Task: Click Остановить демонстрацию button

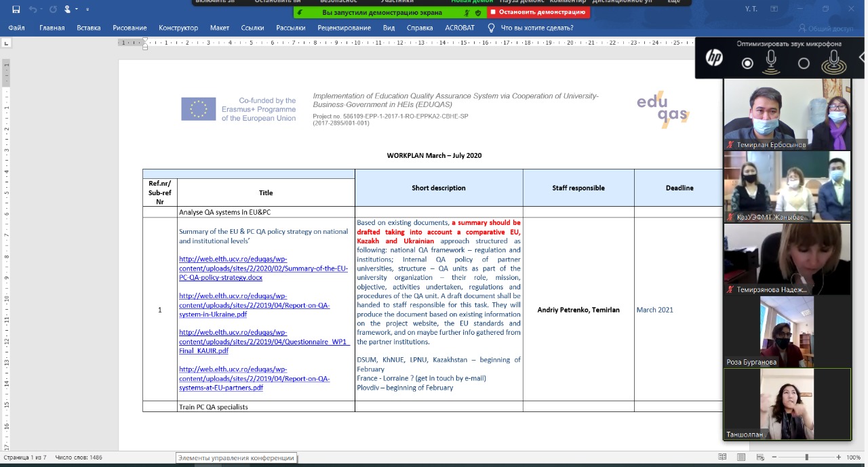Action: tap(538, 12)
